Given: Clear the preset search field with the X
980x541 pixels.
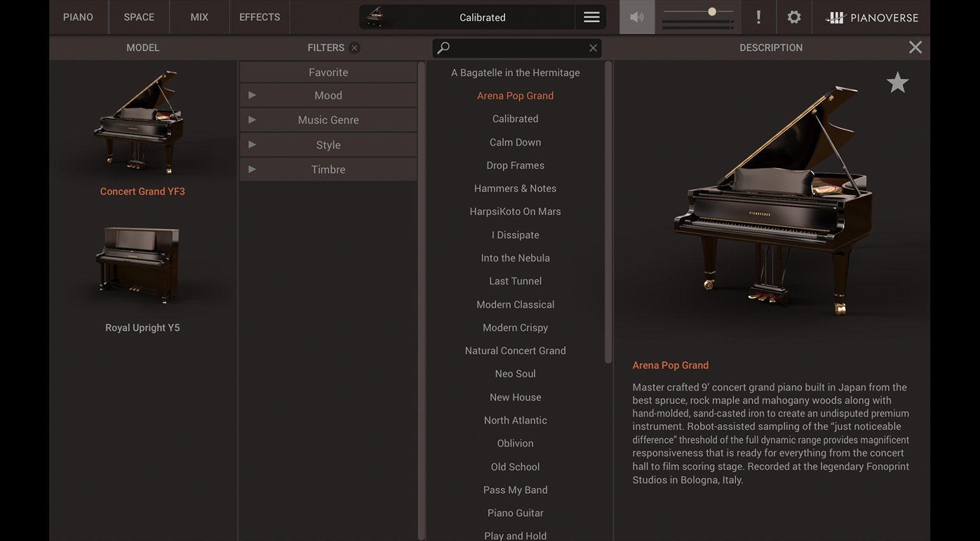Looking at the screenshot, I should [592, 48].
